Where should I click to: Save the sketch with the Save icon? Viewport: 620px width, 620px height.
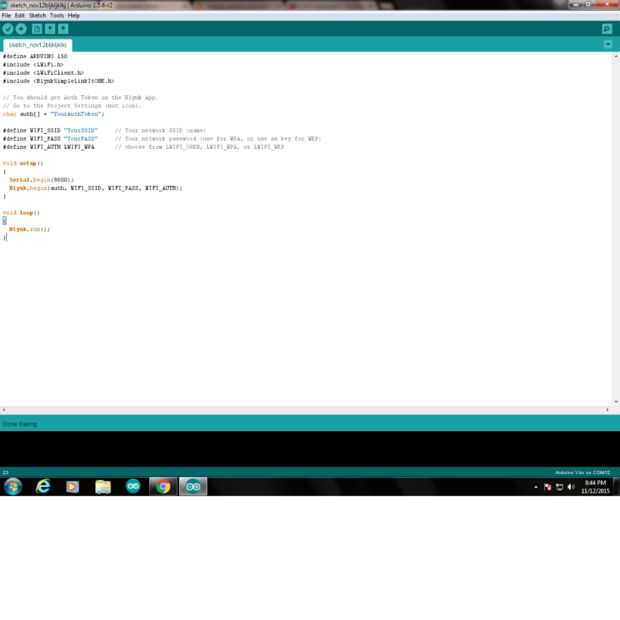tap(63, 29)
